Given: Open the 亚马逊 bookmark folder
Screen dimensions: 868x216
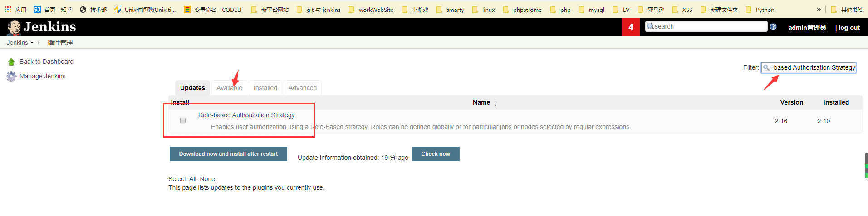Looking at the screenshot, I should click(651, 10).
